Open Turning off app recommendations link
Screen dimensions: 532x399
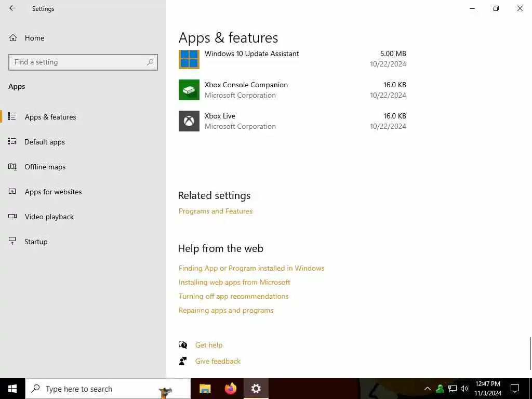click(x=233, y=296)
